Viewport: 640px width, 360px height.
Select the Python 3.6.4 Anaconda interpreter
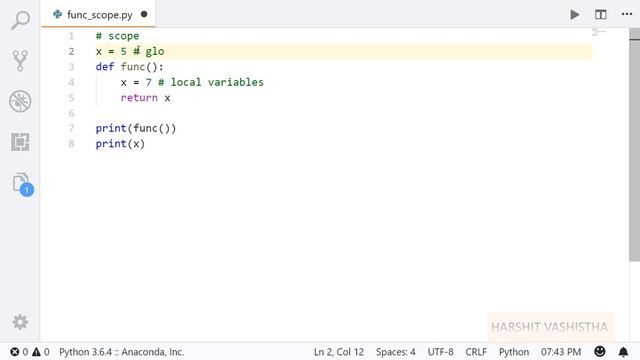(121, 352)
